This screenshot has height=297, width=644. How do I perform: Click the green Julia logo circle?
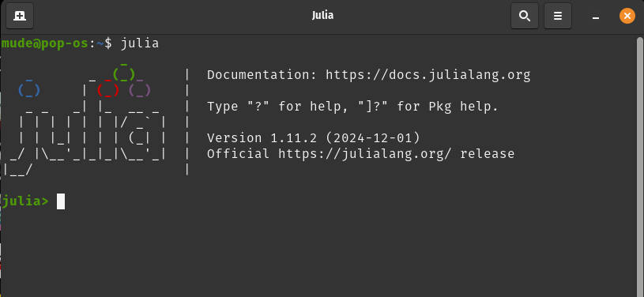pyautogui.click(x=123, y=74)
